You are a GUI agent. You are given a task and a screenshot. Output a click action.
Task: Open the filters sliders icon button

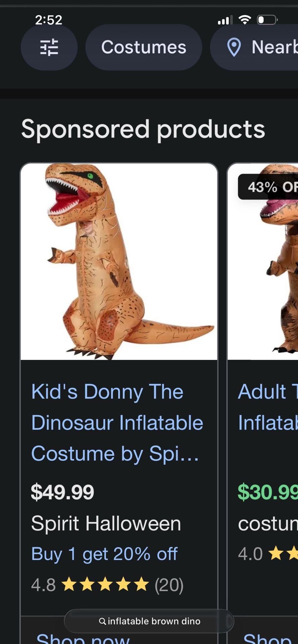click(49, 47)
